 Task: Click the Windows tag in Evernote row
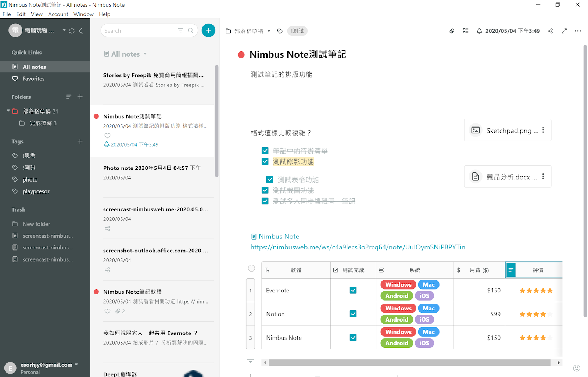click(398, 284)
